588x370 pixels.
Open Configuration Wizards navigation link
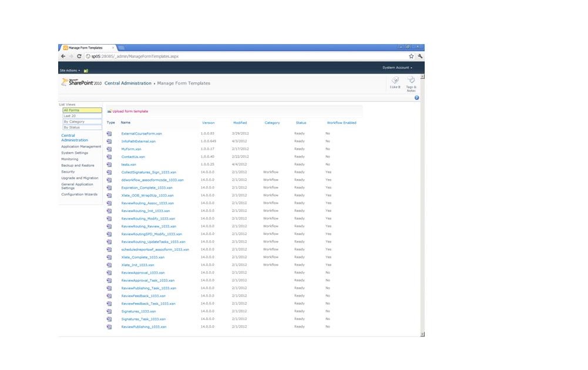(x=79, y=194)
